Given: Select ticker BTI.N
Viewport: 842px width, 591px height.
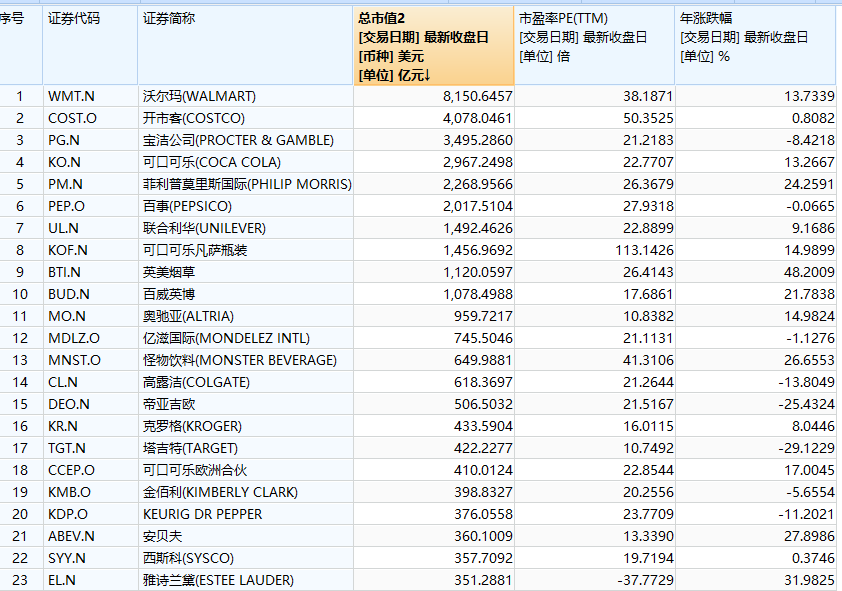Looking at the screenshot, I should [x=64, y=273].
